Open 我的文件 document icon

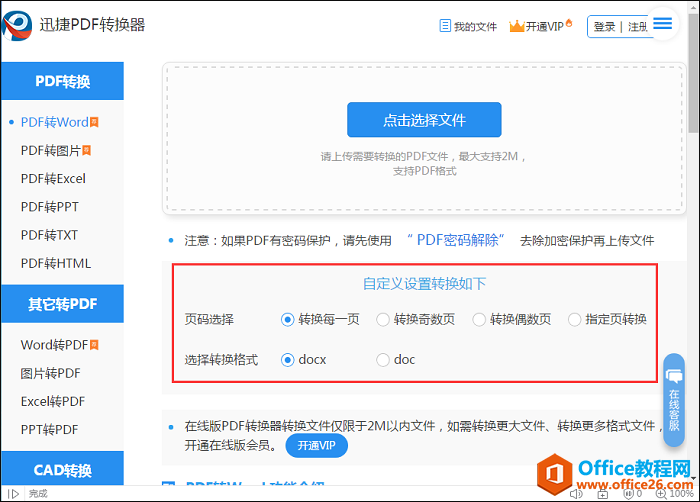445,27
